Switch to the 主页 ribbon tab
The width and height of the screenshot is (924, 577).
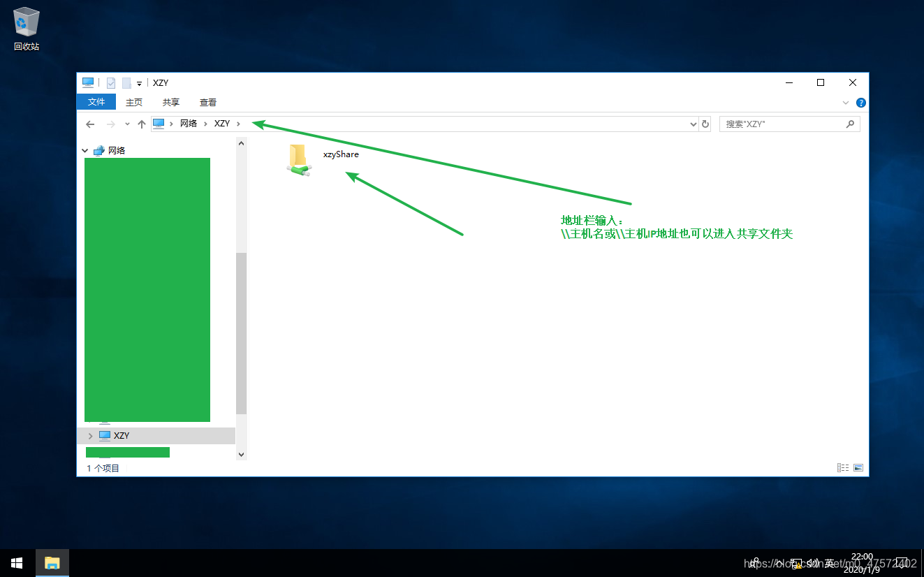click(134, 102)
